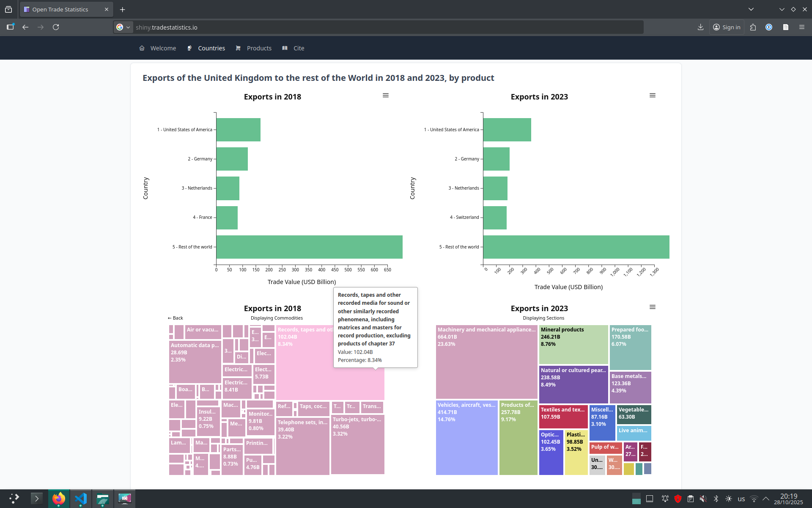812x508 pixels.
Task: Open the browser extensions puzzle icon
Action: click(753, 27)
